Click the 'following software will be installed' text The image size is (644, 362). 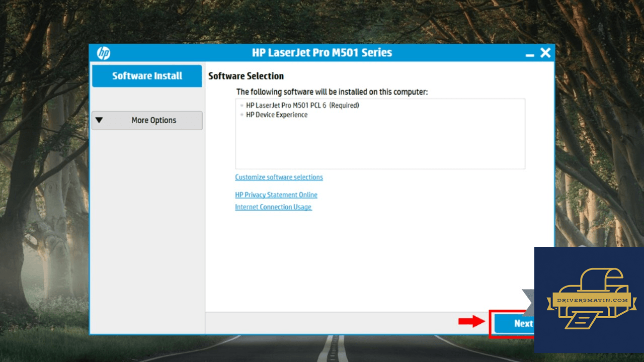(x=332, y=92)
